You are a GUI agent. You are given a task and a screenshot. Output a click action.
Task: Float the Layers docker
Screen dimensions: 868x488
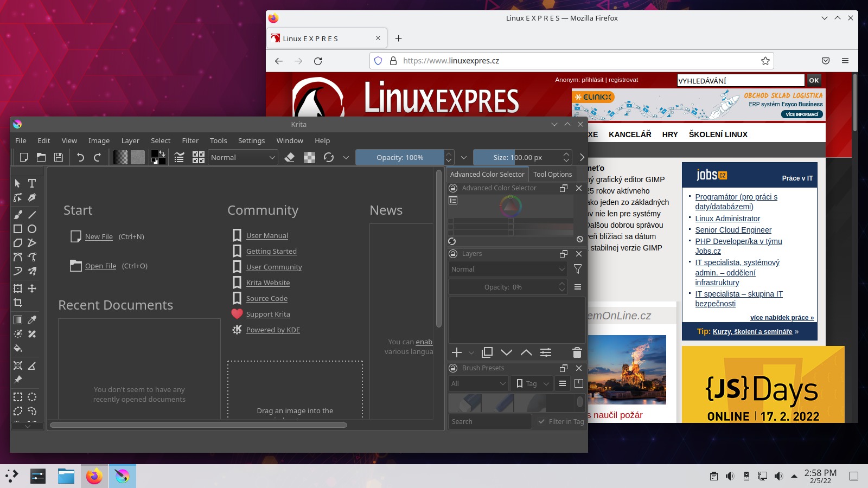coord(564,254)
